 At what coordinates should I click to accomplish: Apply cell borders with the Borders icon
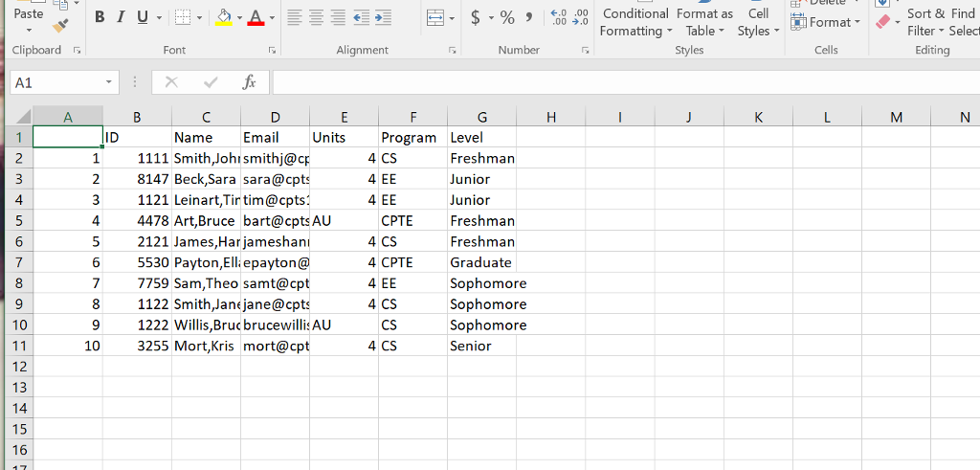point(183,17)
